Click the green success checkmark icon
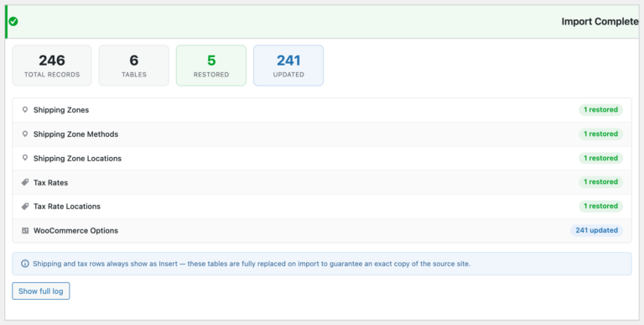The height and width of the screenshot is (325, 644). point(13,21)
